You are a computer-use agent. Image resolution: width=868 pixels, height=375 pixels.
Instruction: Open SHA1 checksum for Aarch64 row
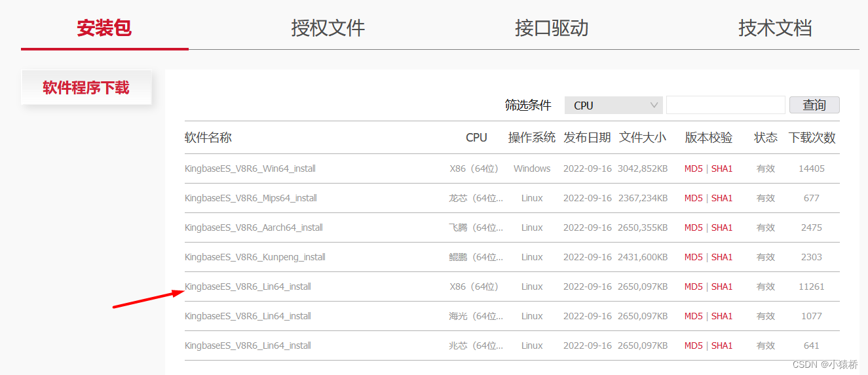[722, 227]
